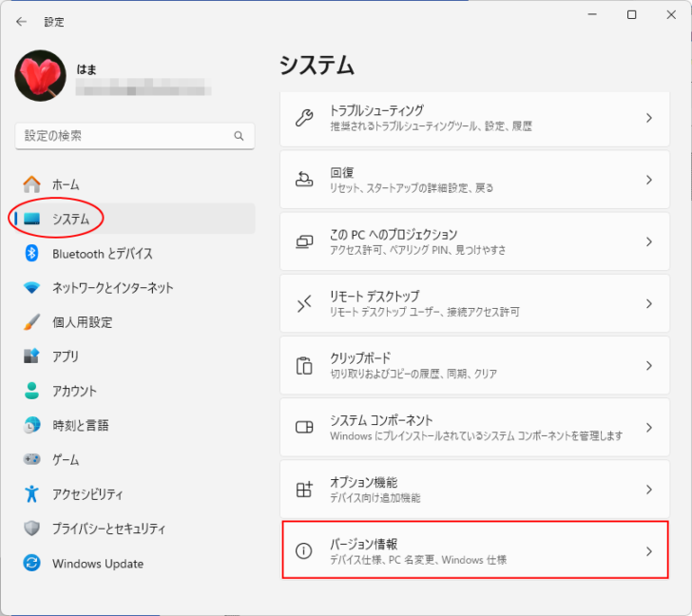Click the アプリ label text

[66, 356]
